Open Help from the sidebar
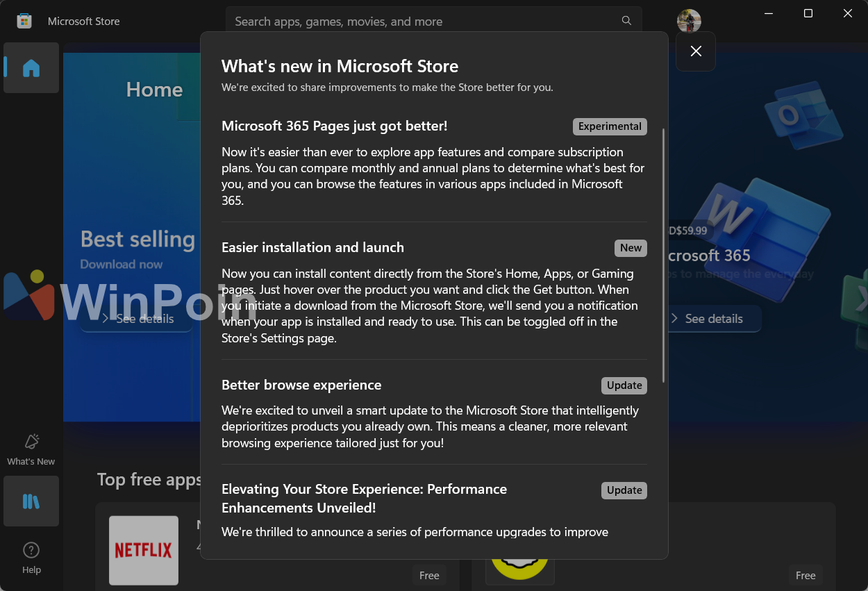 coord(31,558)
